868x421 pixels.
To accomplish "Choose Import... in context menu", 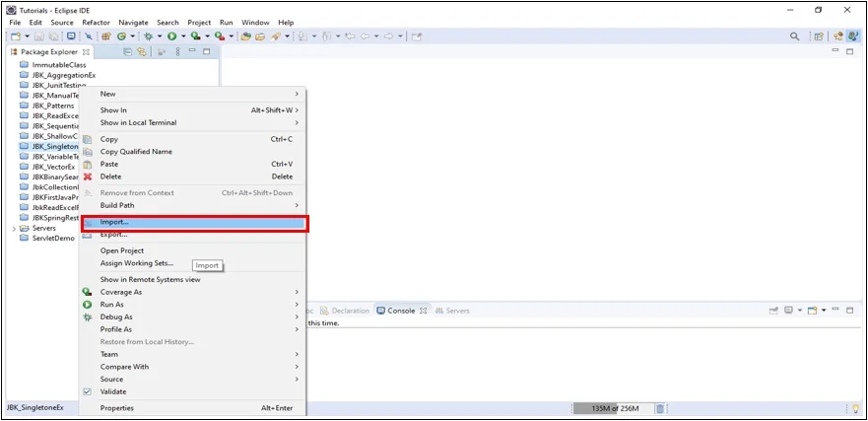I will click(193, 222).
